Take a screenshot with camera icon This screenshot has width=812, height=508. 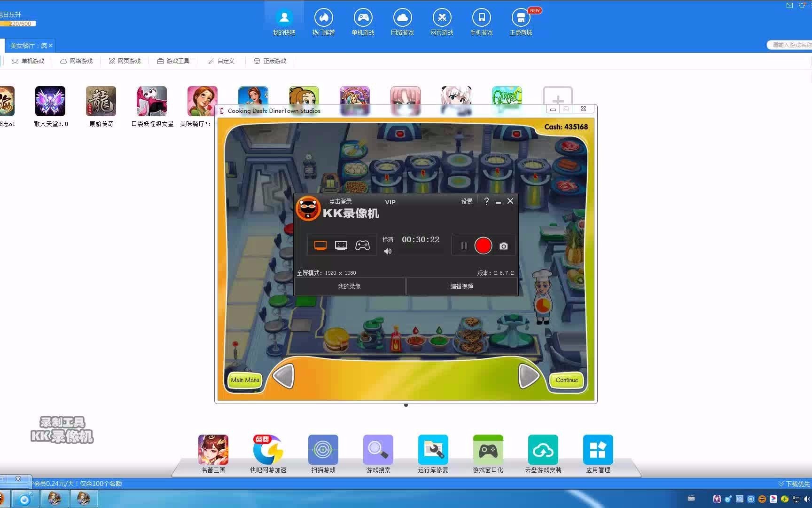point(503,246)
